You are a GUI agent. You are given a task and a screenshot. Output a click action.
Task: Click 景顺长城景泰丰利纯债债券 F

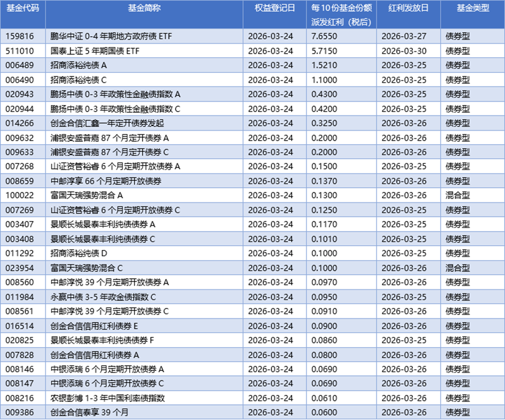pyautogui.click(x=102, y=340)
